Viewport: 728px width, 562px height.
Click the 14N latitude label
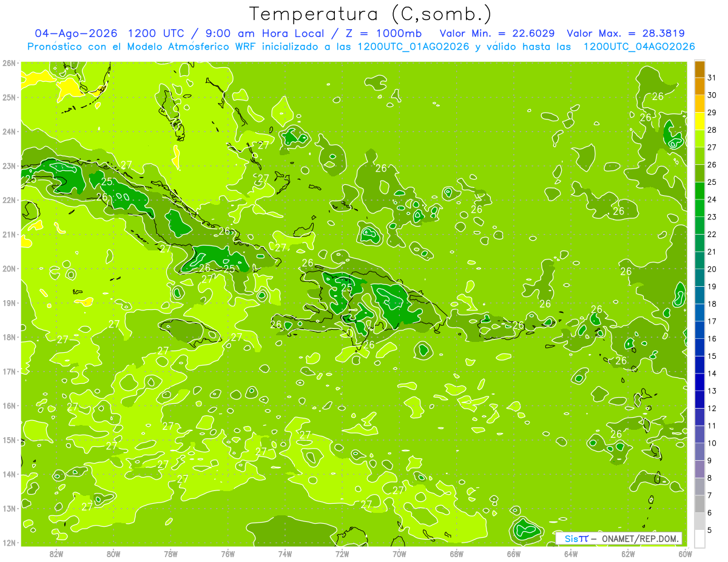point(9,474)
